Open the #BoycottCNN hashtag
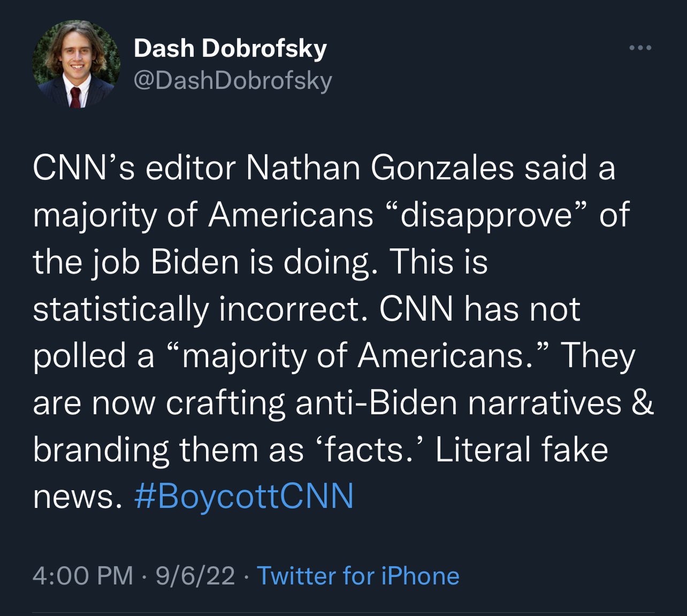This screenshot has height=616, width=687. [243, 496]
